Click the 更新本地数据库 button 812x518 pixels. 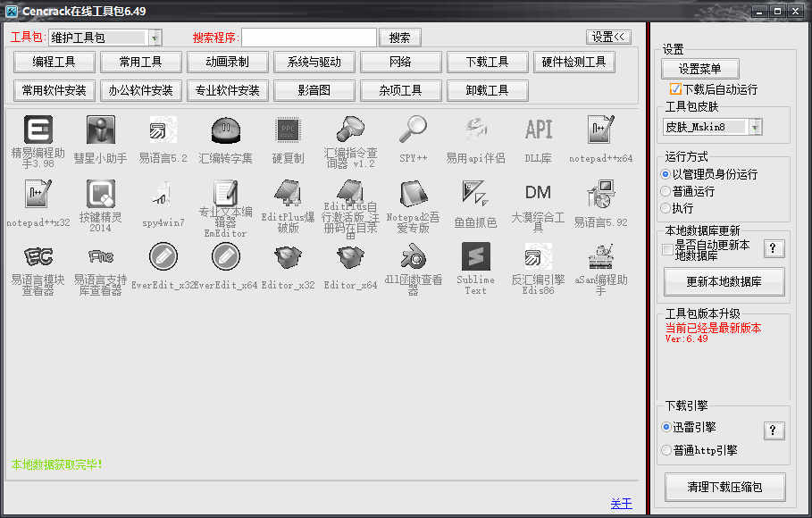click(724, 281)
